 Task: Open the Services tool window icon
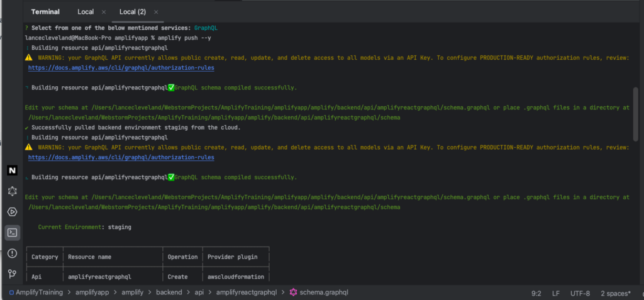pyautogui.click(x=12, y=212)
